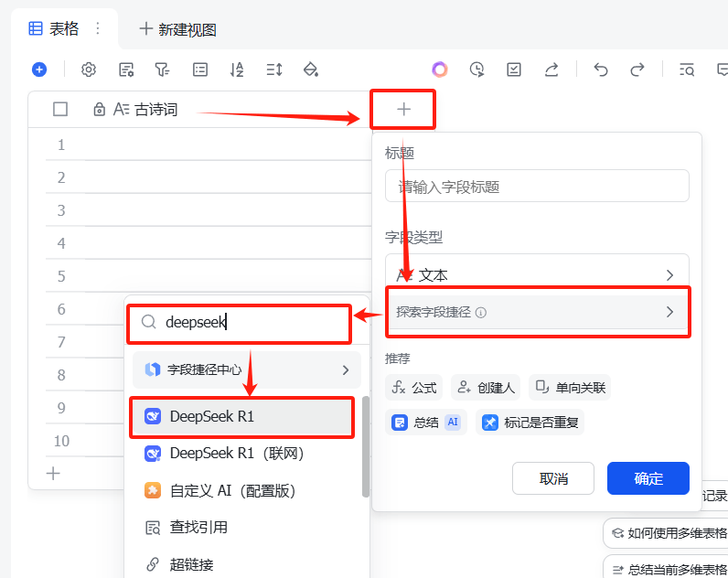Click the deepseek search input
The height and width of the screenshot is (578, 728).
239,322
